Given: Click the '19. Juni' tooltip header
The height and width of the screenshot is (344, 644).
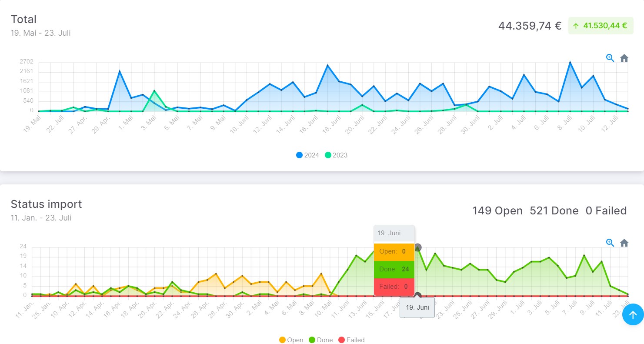Looking at the screenshot, I should 394,233.
